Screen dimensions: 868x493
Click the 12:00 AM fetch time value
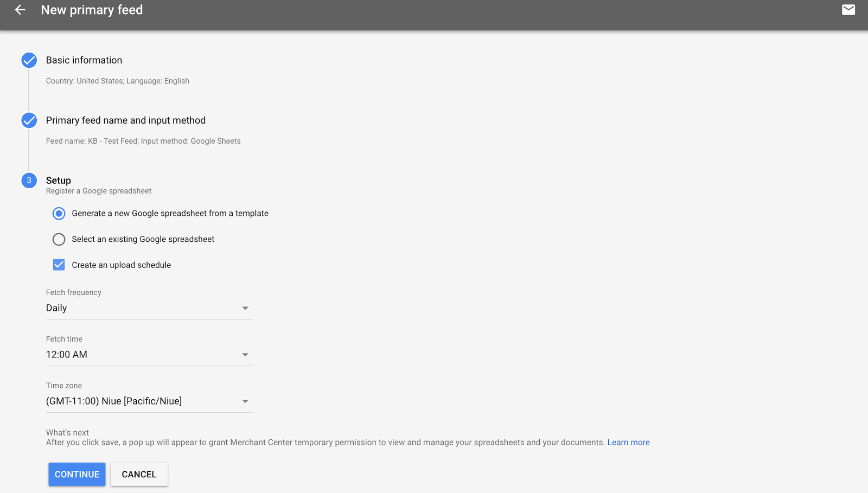click(x=67, y=355)
